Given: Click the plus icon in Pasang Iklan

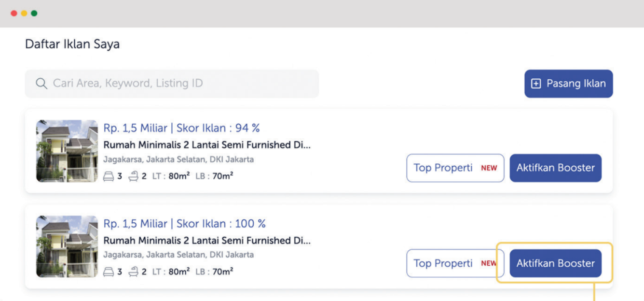Looking at the screenshot, I should click(x=536, y=84).
